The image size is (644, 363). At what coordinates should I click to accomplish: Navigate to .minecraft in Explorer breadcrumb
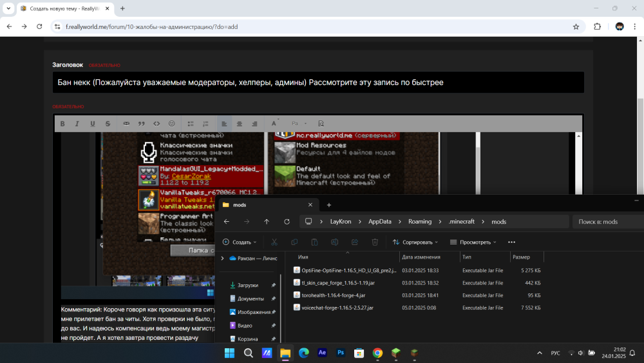(462, 222)
